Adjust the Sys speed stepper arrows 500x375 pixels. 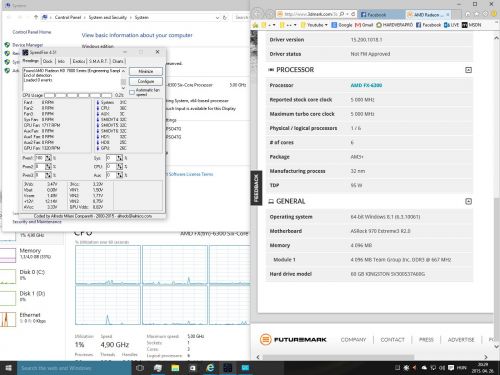click(x=119, y=158)
